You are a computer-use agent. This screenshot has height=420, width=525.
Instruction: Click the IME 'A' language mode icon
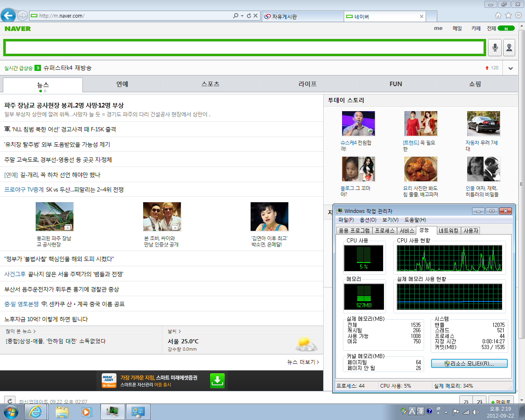(412, 411)
